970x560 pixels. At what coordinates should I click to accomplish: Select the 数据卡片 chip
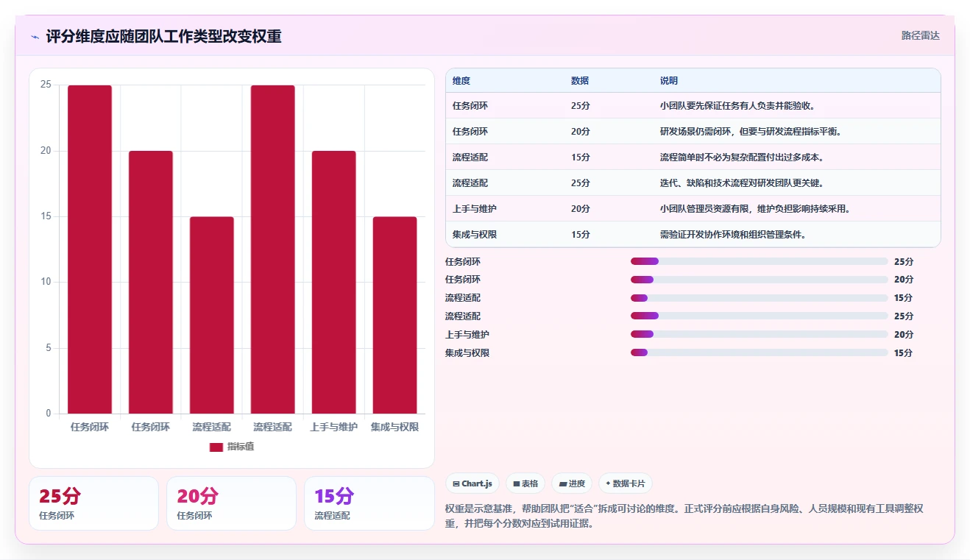coord(625,483)
